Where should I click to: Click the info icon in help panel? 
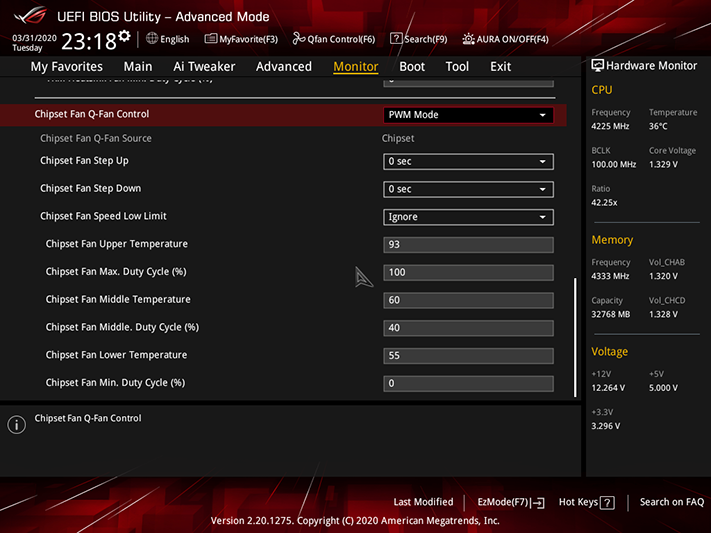click(16, 425)
